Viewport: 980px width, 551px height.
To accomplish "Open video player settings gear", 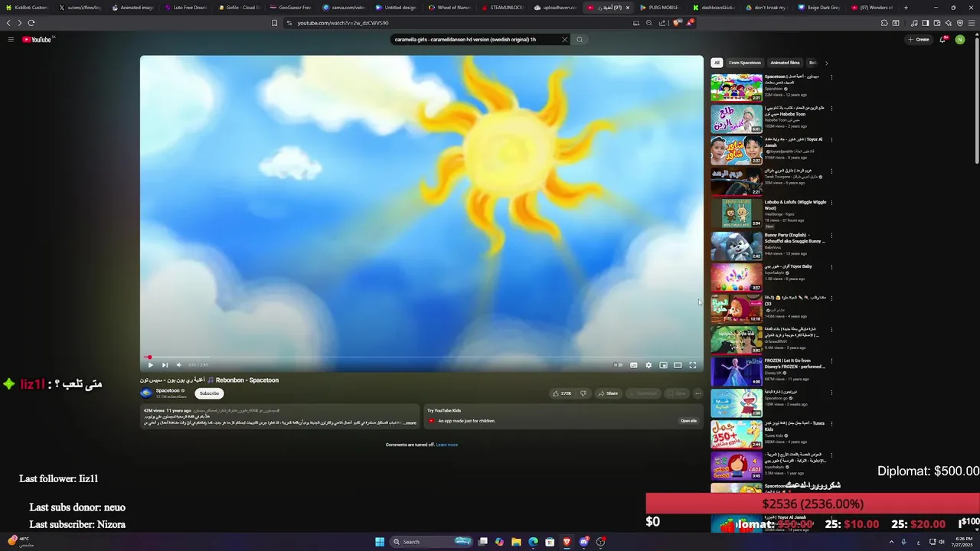I will (648, 365).
